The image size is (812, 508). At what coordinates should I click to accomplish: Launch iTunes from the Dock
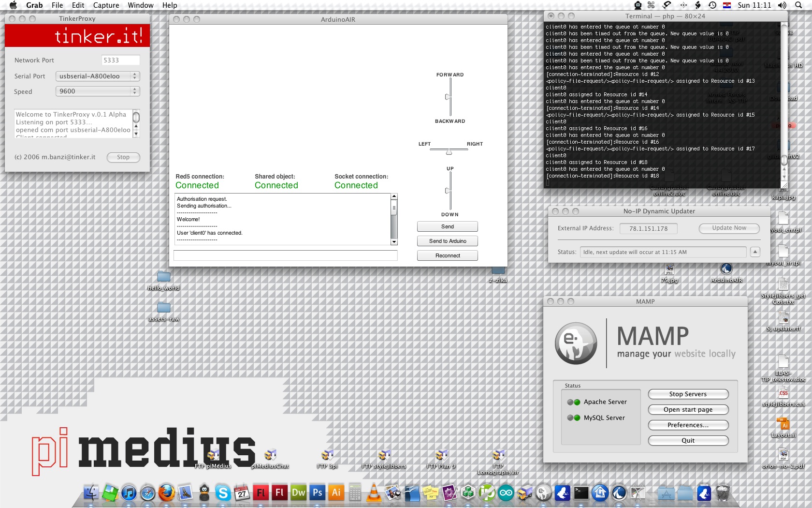[x=129, y=493]
